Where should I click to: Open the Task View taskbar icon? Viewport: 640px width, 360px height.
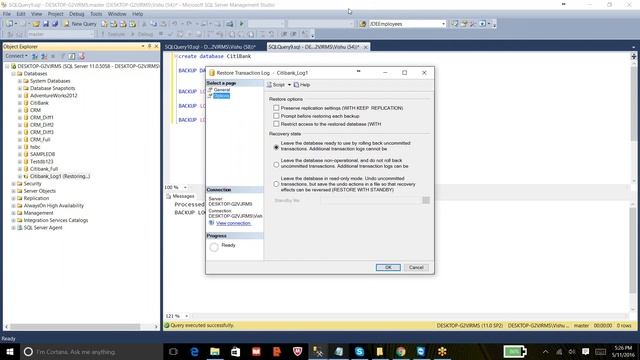tap(173, 351)
